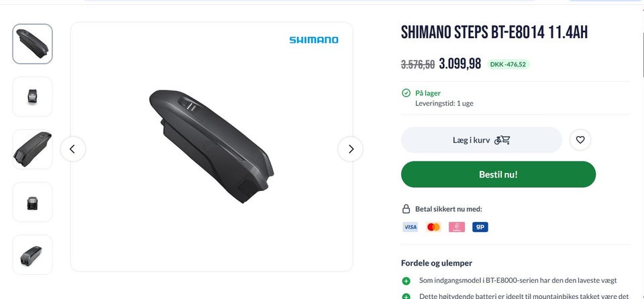Click the Mastercard payment icon
The height and width of the screenshot is (299, 644).
coord(433,227)
